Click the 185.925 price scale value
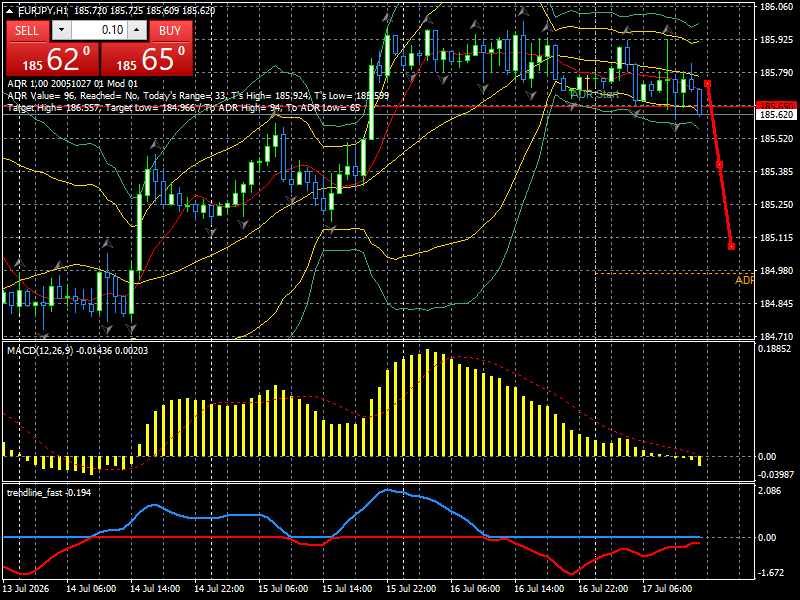 point(777,39)
